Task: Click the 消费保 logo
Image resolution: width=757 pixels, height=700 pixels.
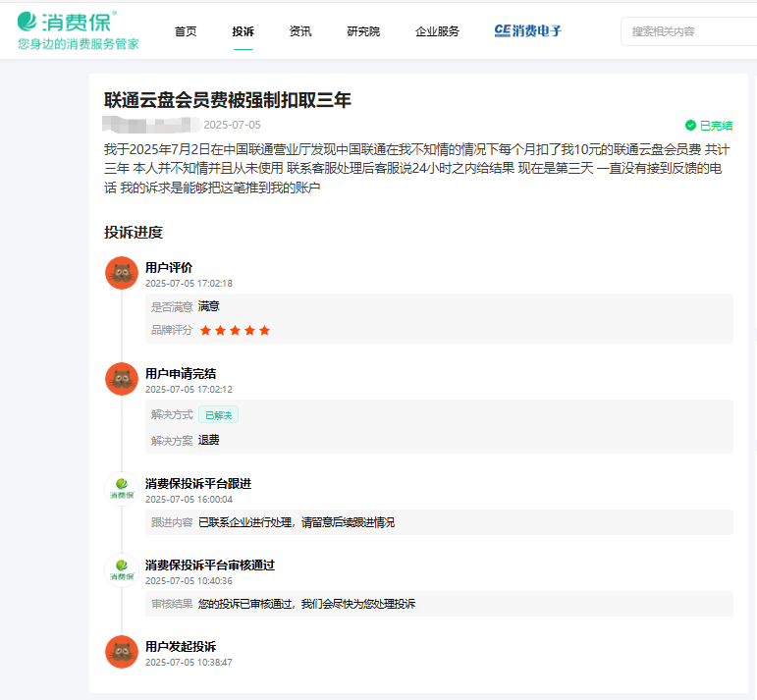Action: 67,23
